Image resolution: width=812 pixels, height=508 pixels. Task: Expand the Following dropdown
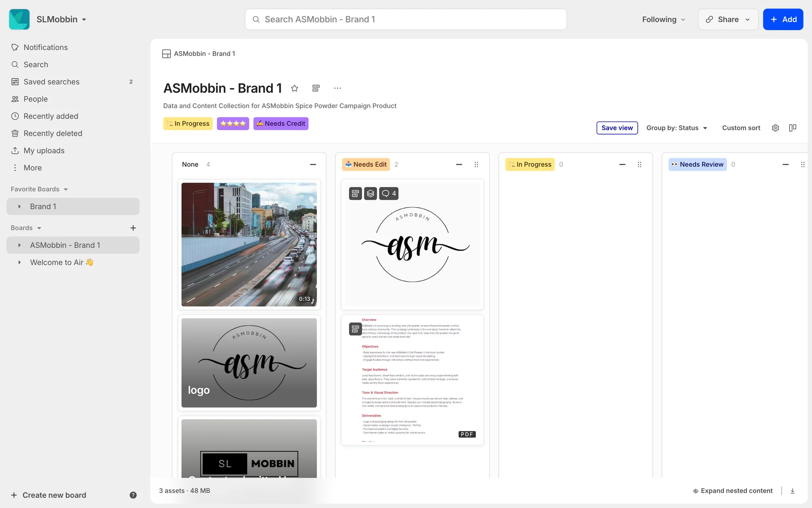pos(663,19)
